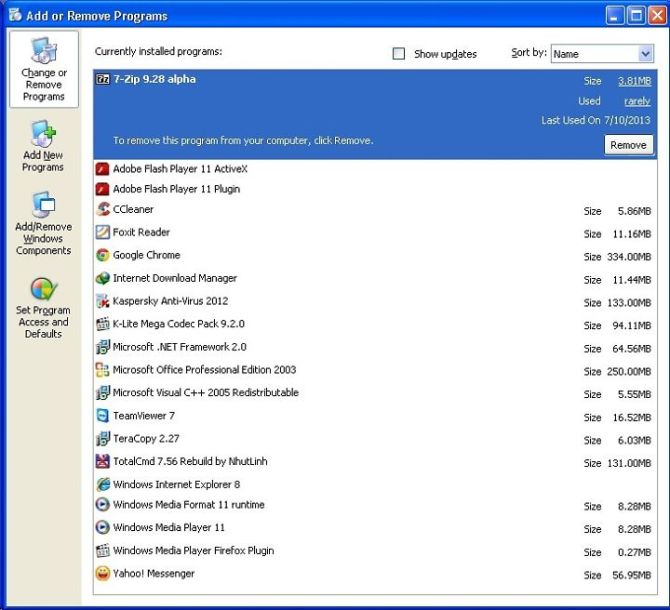Select Windows Media Player Firefox Plugin name
The height and width of the screenshot is (610, 670).
point(193,551)
